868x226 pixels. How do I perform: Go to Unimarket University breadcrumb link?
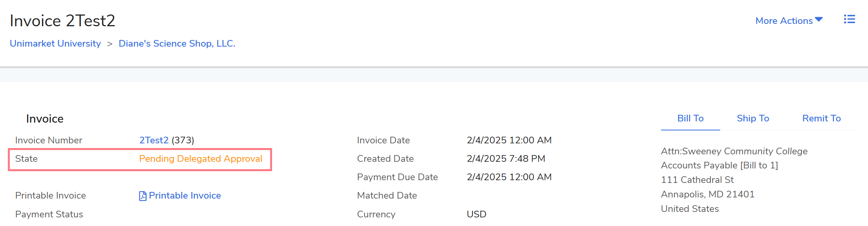point(55,43)
